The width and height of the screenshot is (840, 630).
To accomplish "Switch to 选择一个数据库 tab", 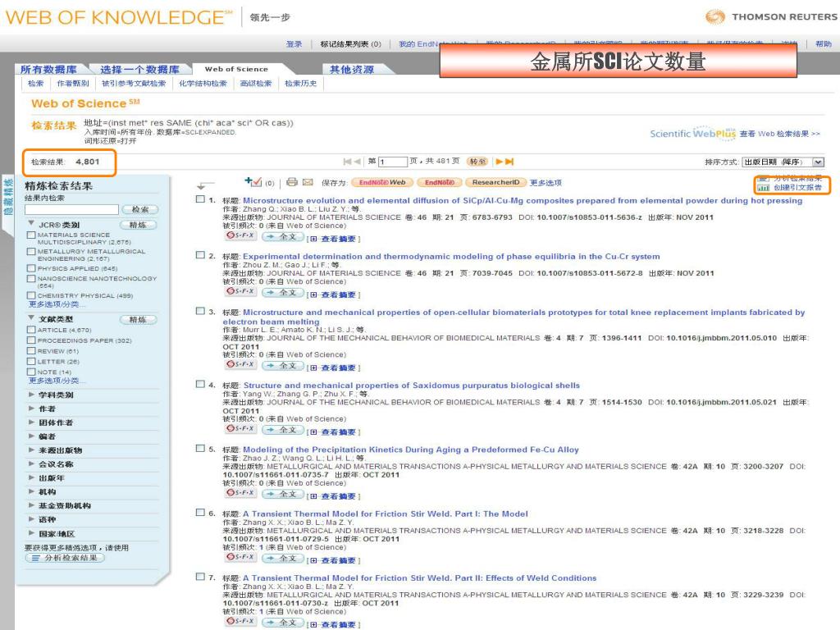I will click(139, 69).
